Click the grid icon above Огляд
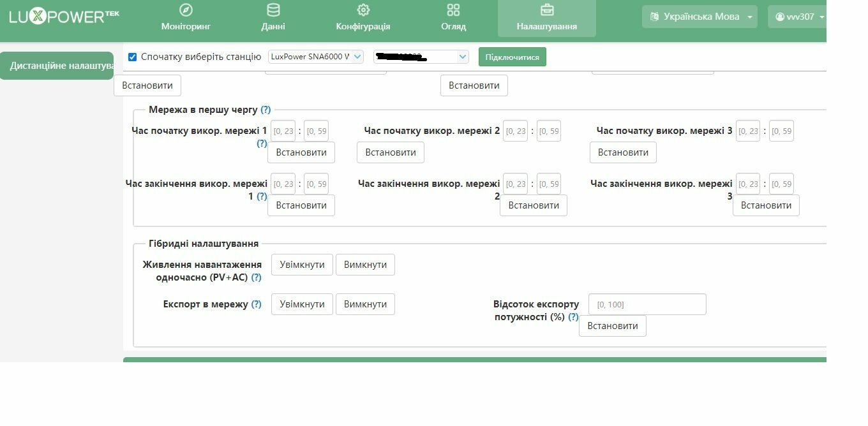Image resolution: width=868 pixels, height=426 pixels. 453,10
